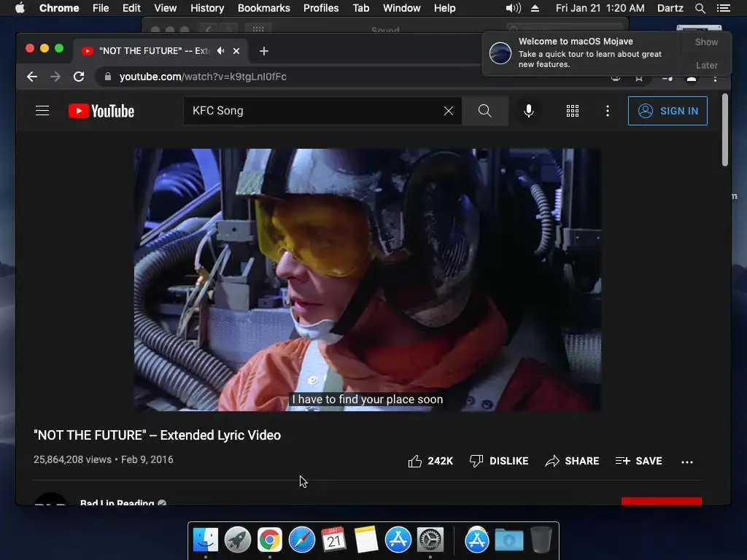
Task: Open Notification Center list icon
Action: click(723, 8)
